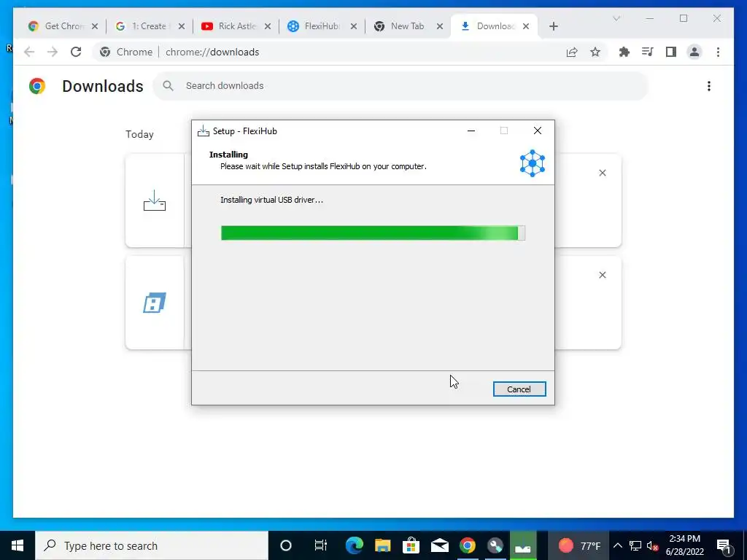747x560 pixels.
Task: Open a new Chrome tab
Action: (553, 27)
